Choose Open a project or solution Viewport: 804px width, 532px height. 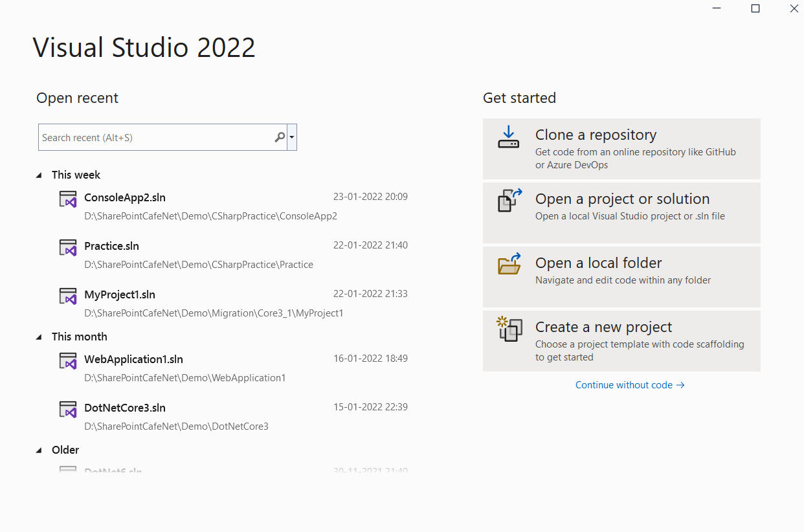(x=621, y=213)
